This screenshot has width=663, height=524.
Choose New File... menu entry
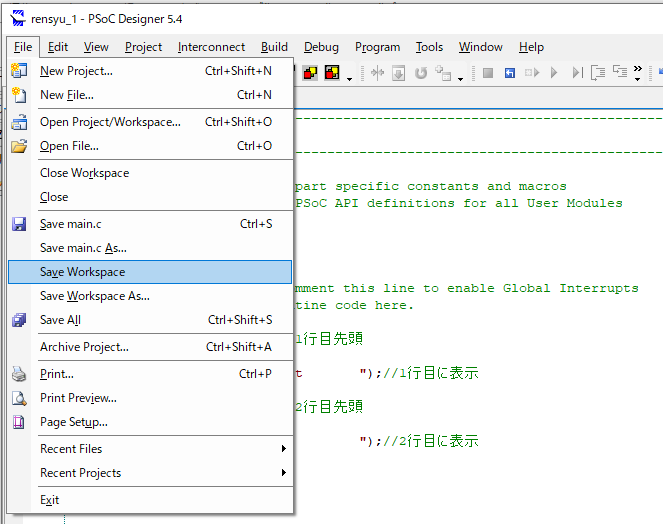[x=150, y=95]
